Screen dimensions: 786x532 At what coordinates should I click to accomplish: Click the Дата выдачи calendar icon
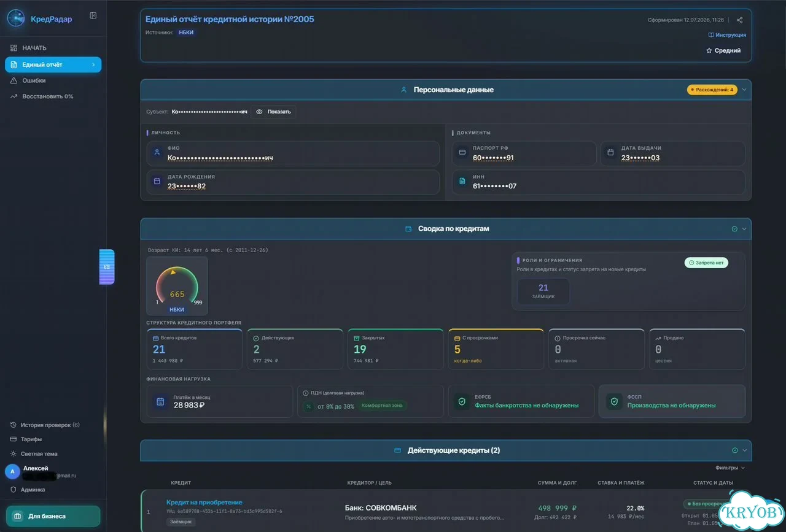point(611,153)
